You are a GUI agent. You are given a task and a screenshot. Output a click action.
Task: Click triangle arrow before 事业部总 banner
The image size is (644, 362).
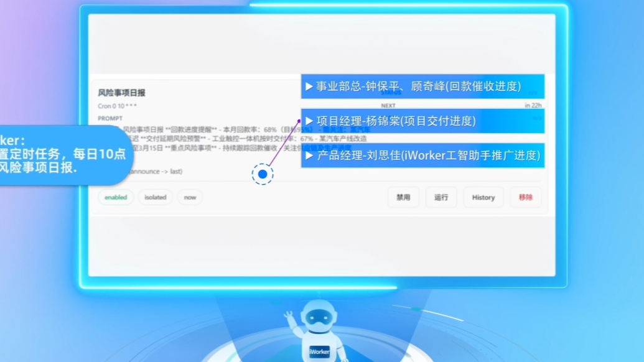[309, 86]
